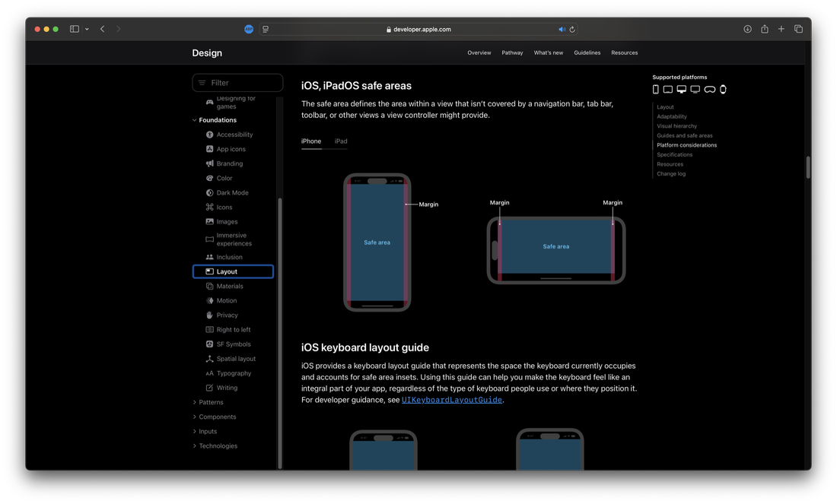Screen dimensions: 837x504
Task: Click the sidebar list scrollbar
Action: click(x=280, y=333)
